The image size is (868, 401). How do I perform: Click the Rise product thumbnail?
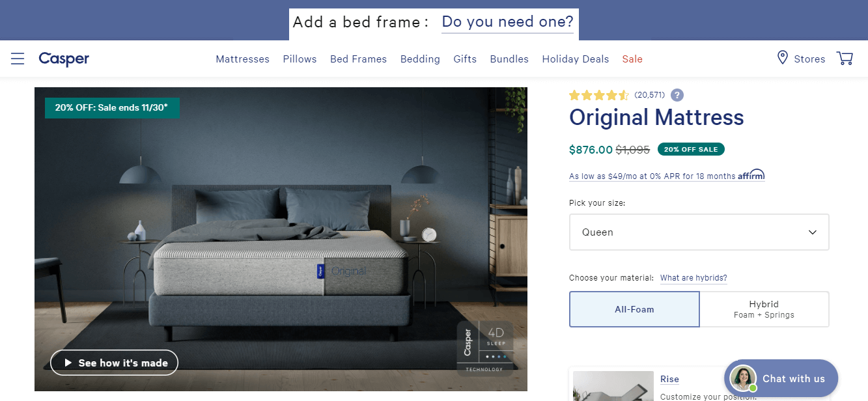(x=613, y=386)
